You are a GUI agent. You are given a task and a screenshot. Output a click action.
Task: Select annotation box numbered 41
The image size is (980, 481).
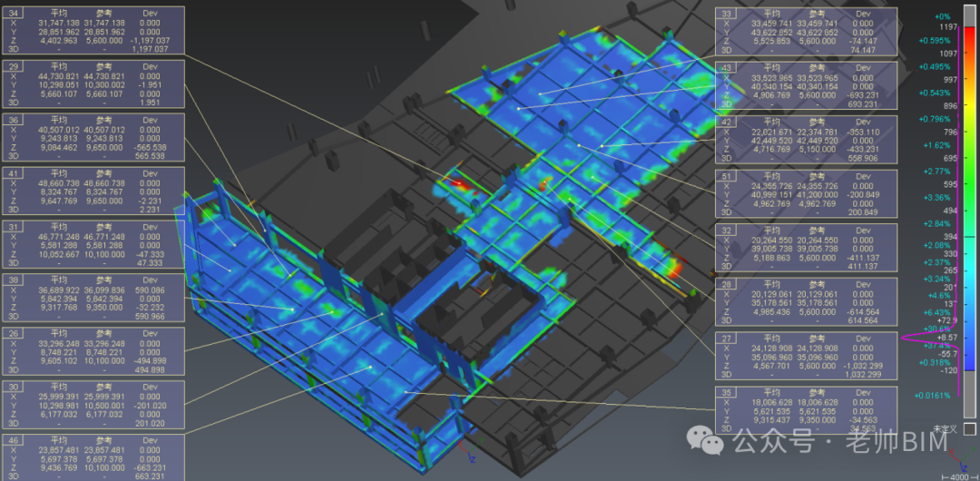[x=93, y=191]
